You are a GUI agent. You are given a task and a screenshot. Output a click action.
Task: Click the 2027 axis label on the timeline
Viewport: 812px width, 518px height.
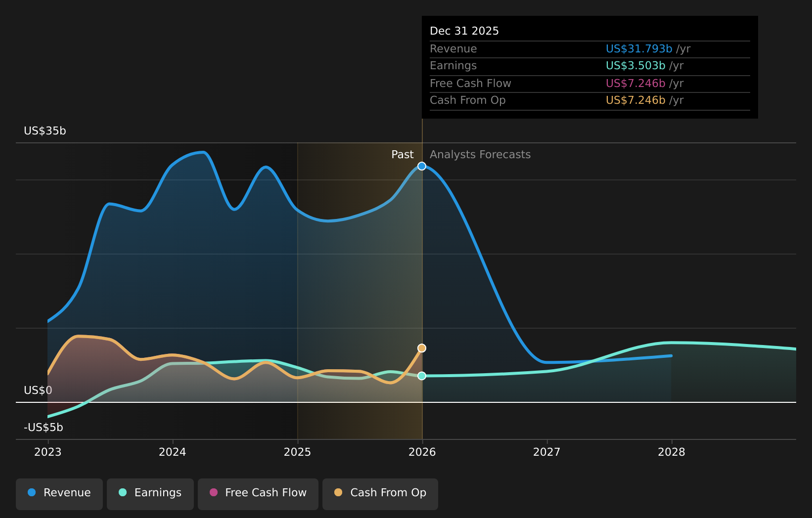click(x=548, y=451)
